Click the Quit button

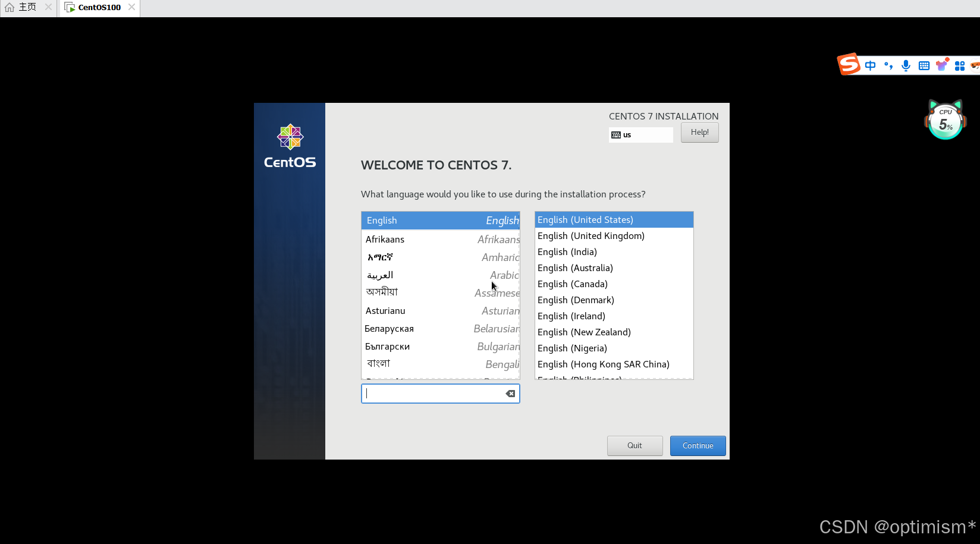click(x=635, y=446)
